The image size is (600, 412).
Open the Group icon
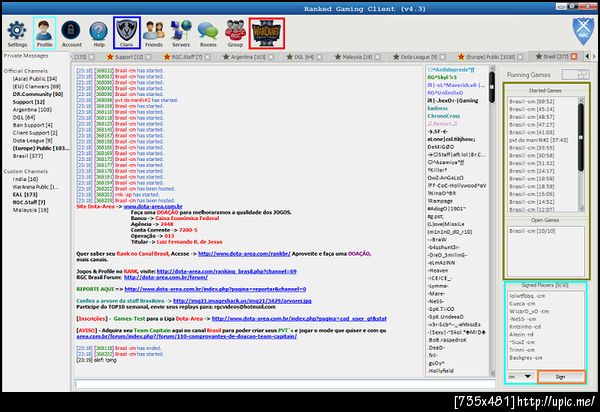[235, 31]
